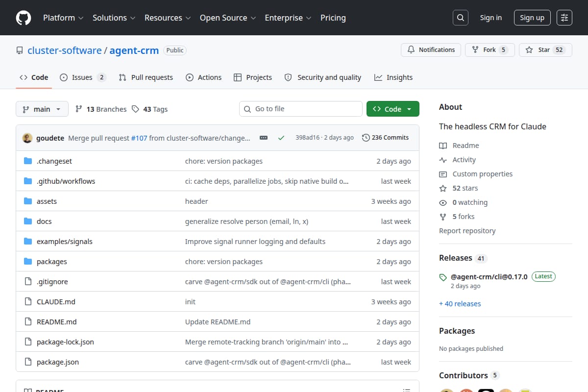Open the docs folder
This screenshot has width=588, height=392.
44,221
